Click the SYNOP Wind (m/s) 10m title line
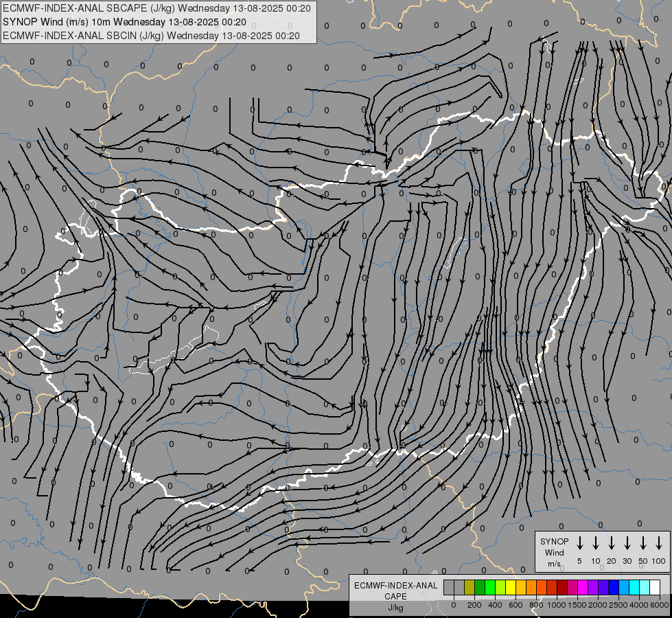Image resolution: width=672 pixels, height=618 pixels. point(124,22)
